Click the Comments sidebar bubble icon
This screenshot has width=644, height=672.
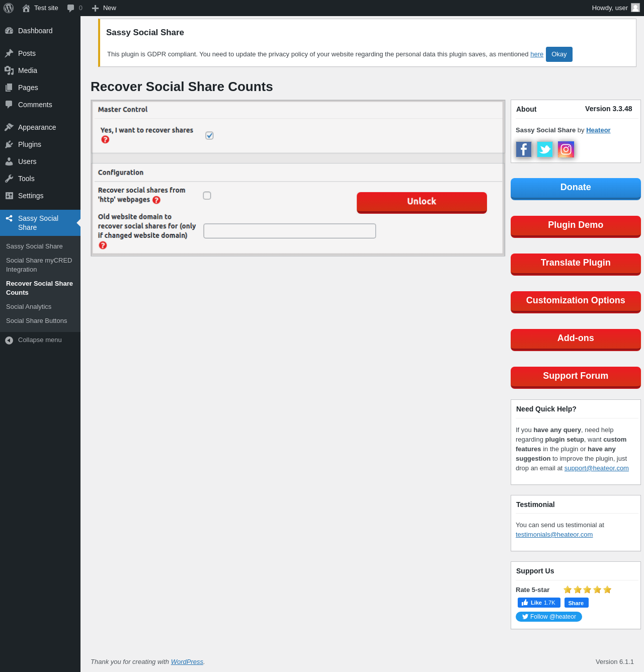(x=9, y=105)
